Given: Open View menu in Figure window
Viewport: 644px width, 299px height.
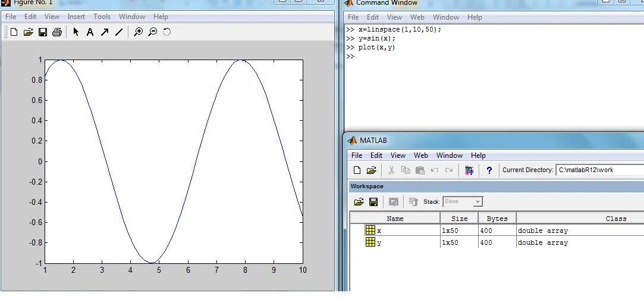Looking at the screenshot, I should click(x=52, y=17).
